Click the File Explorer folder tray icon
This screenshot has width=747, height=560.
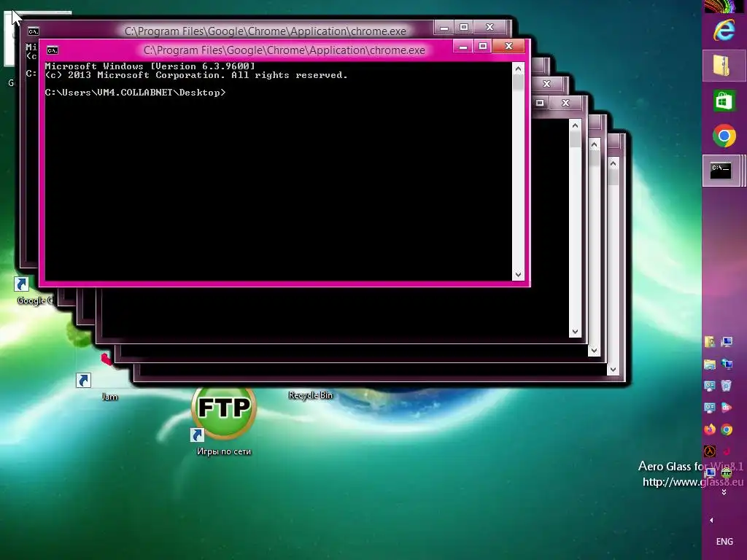tap(710, 364)
